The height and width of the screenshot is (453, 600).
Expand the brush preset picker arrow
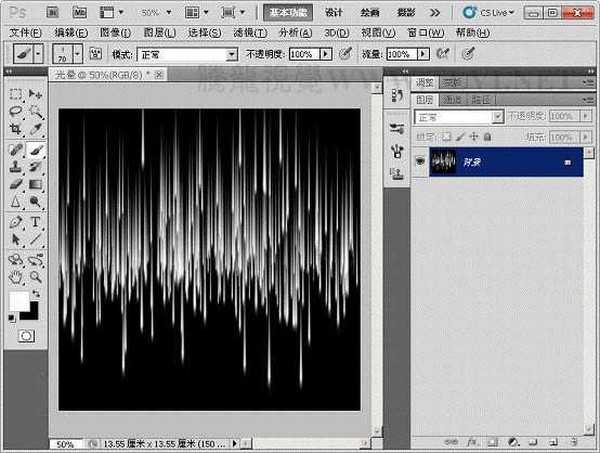(79, 53)
